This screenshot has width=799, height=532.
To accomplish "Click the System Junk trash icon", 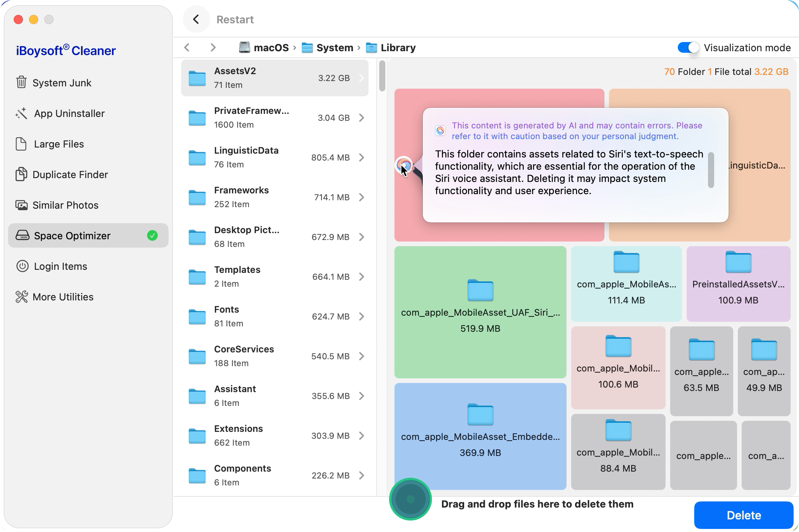I will pos(21,83).
